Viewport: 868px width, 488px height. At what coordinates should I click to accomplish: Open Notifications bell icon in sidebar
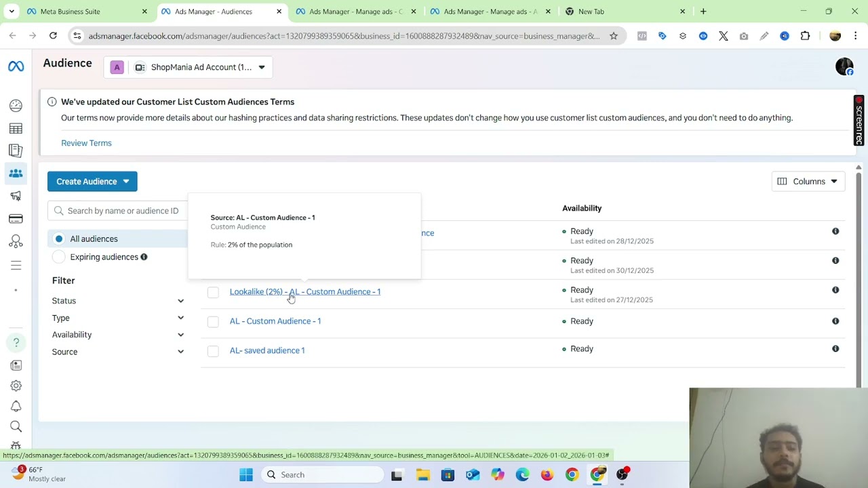tap(16, 406)
